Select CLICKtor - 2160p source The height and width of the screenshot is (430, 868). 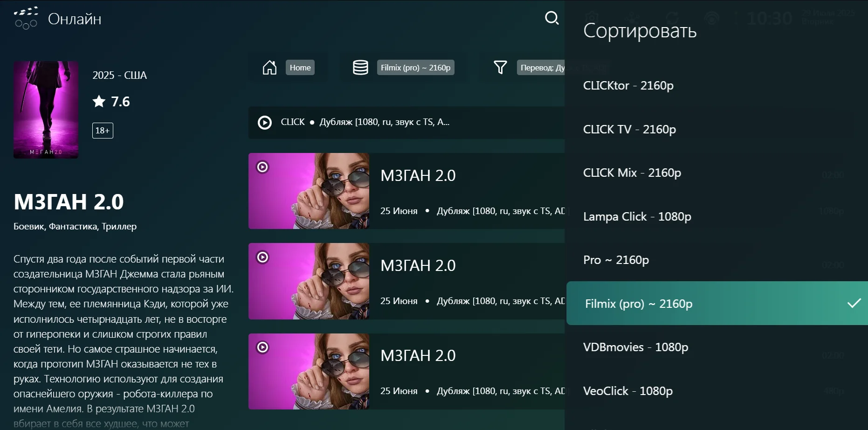click(x=716, y=86)
